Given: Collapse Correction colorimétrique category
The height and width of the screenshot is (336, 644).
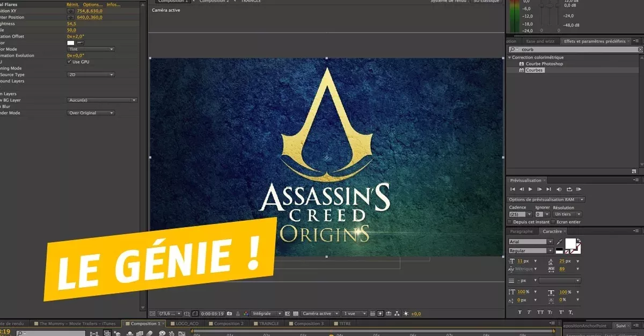Looking at the screenshot, I should [x=509, y=57].
